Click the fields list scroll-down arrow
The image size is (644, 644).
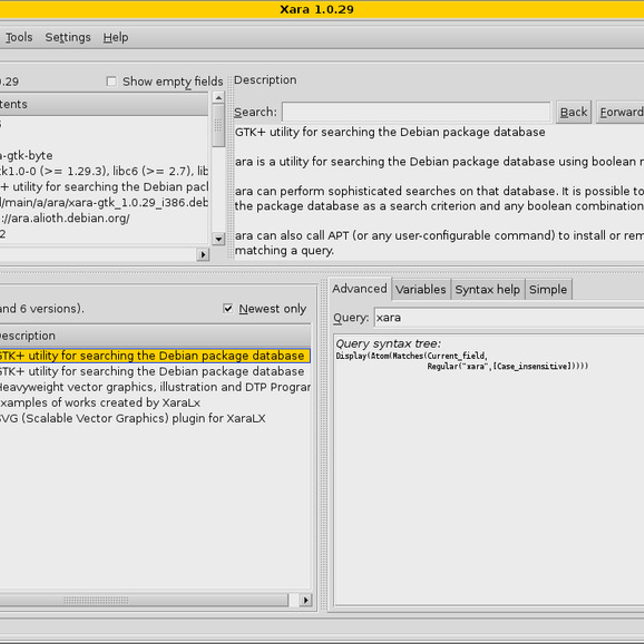tap(219, 239)
